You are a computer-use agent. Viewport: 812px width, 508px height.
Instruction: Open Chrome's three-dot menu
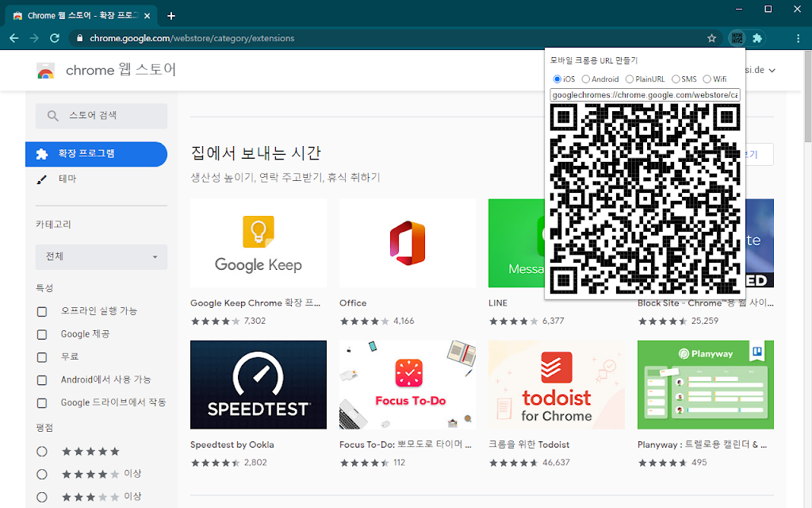click(798, 38)
